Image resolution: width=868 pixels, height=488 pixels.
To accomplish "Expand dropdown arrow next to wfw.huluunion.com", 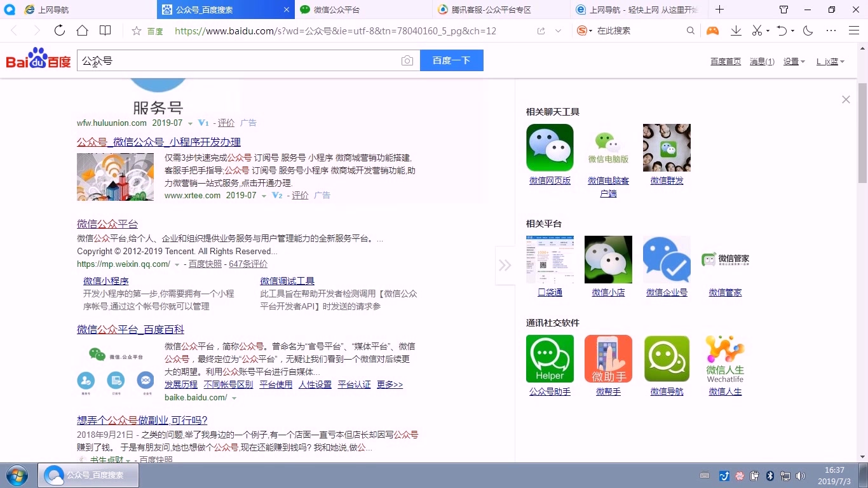I will (190, 123).
